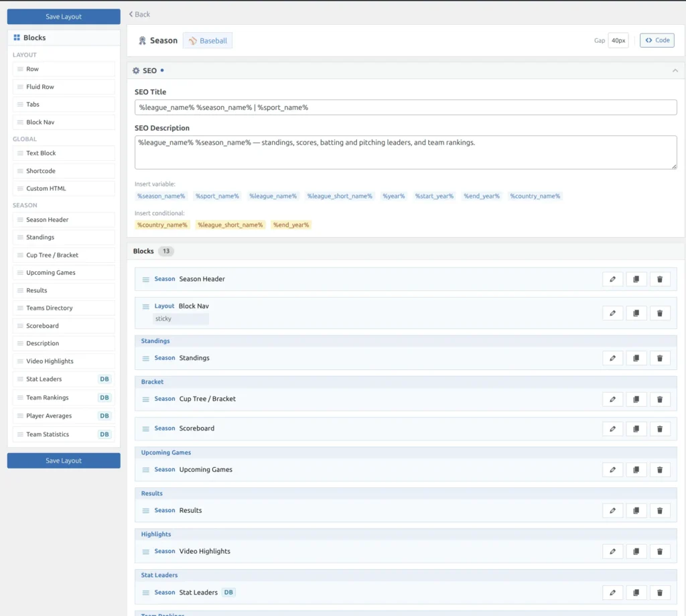
Task: Edit the Standings block
Action: tap(612, 358)
